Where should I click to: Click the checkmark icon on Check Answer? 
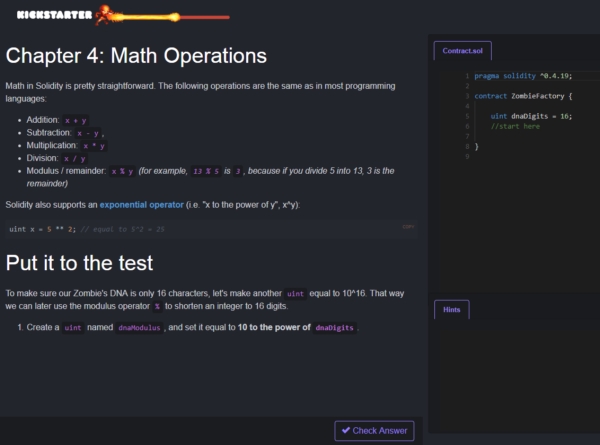(x=345, y=431)
